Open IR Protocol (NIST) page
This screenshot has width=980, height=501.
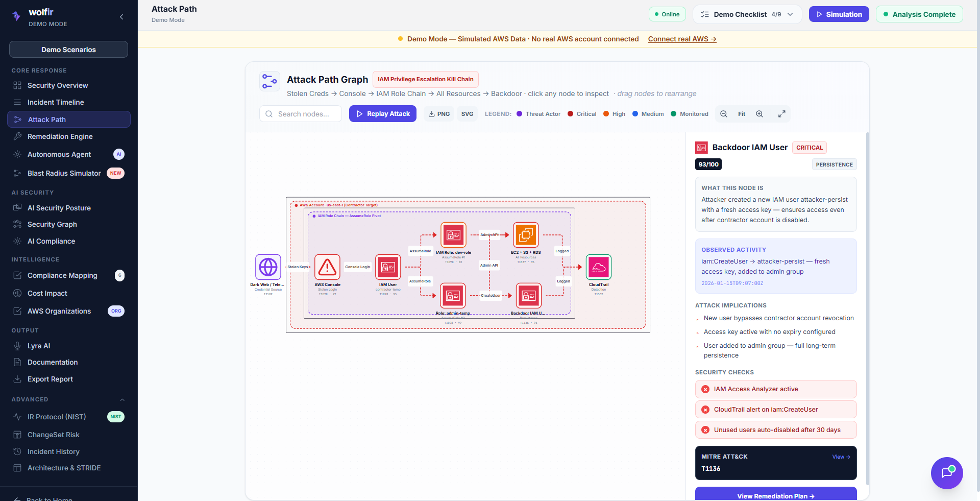69,417
